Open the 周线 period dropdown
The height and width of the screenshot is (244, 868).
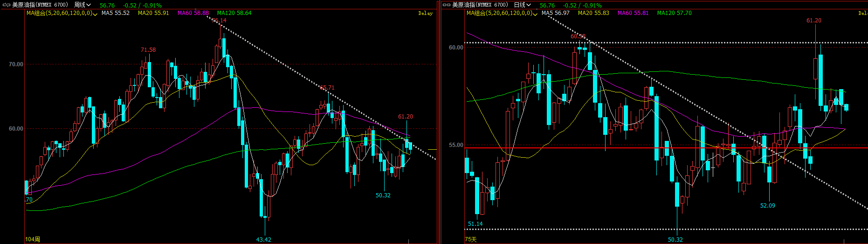click(x=83, y=5)
